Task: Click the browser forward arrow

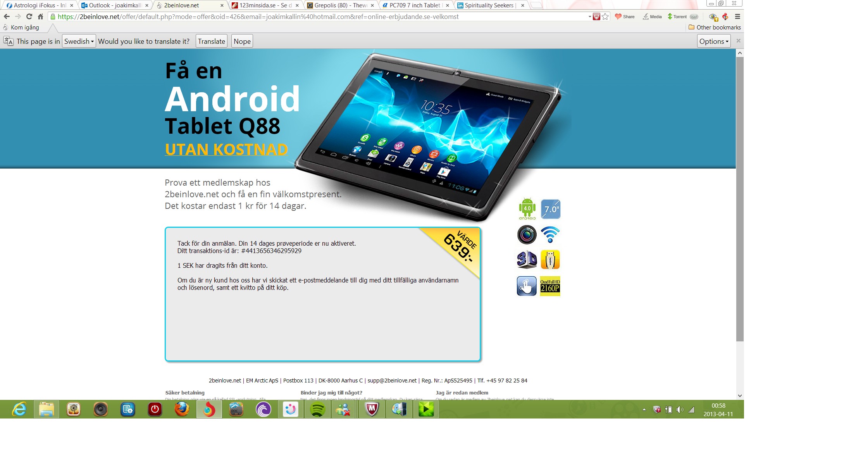Action: coord(18,17)
